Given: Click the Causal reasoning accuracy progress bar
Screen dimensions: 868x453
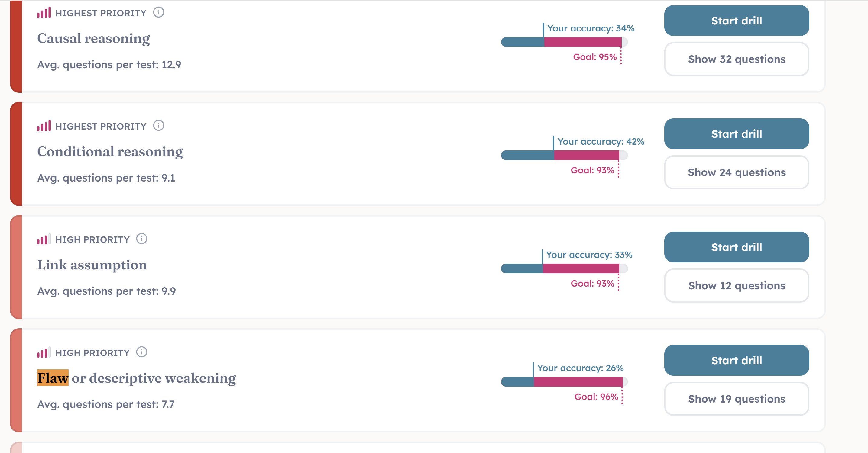Looking at the screenshot, I should [564, 42].
